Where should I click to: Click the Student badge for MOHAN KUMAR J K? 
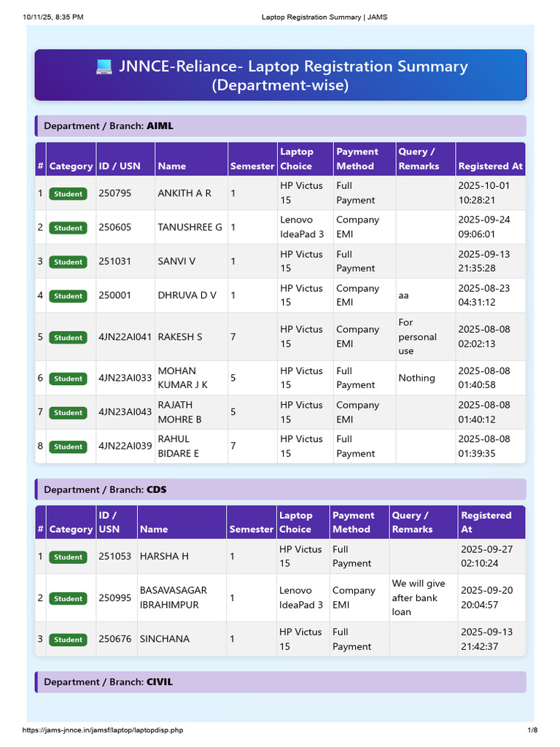[68, 379]
